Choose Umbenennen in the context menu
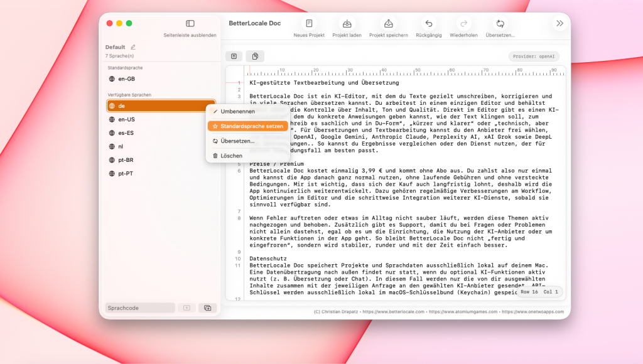643x364 pixels. [237, 111]
